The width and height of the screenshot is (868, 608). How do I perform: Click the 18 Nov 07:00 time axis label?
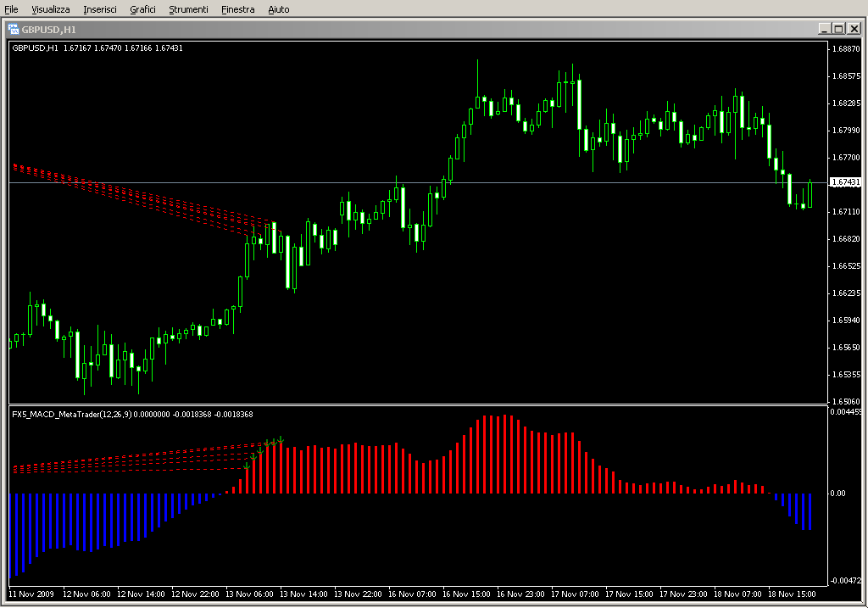(x=737, y=594)
